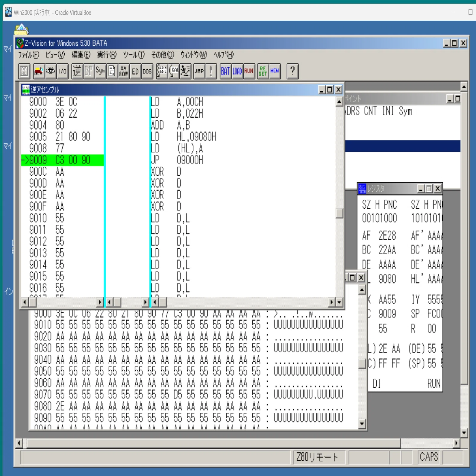
Task: Click the single-step toolbar icon
Action: [x=162, y=71]
